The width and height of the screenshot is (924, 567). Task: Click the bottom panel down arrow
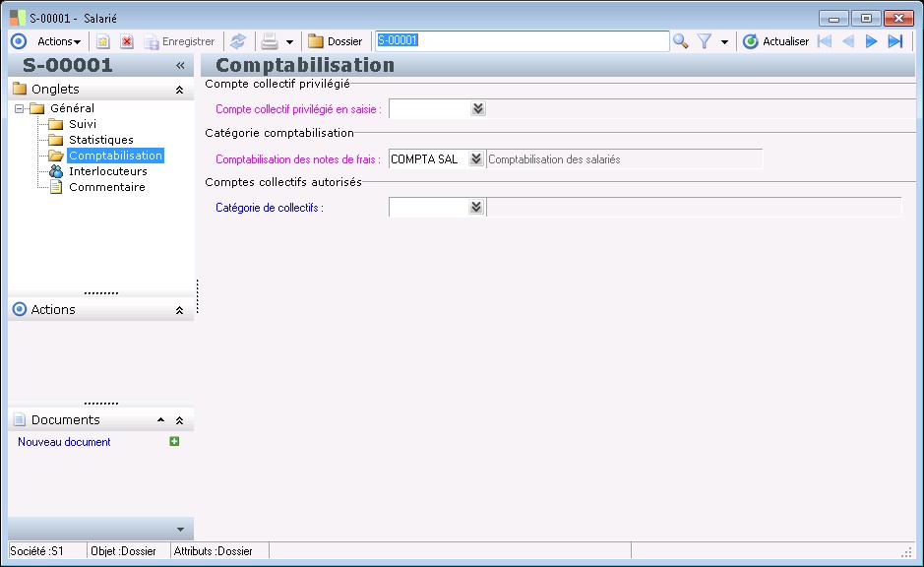180,530
